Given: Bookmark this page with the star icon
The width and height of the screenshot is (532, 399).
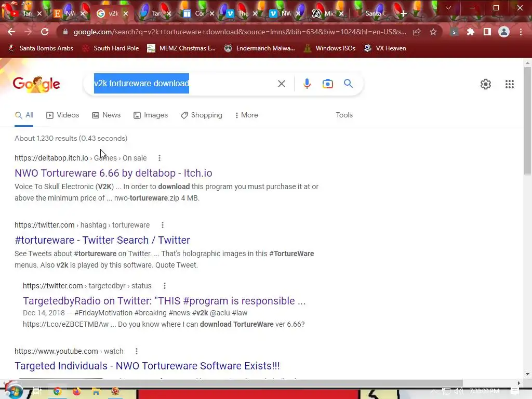Looking at the screenshot, I should click(433, 32).
